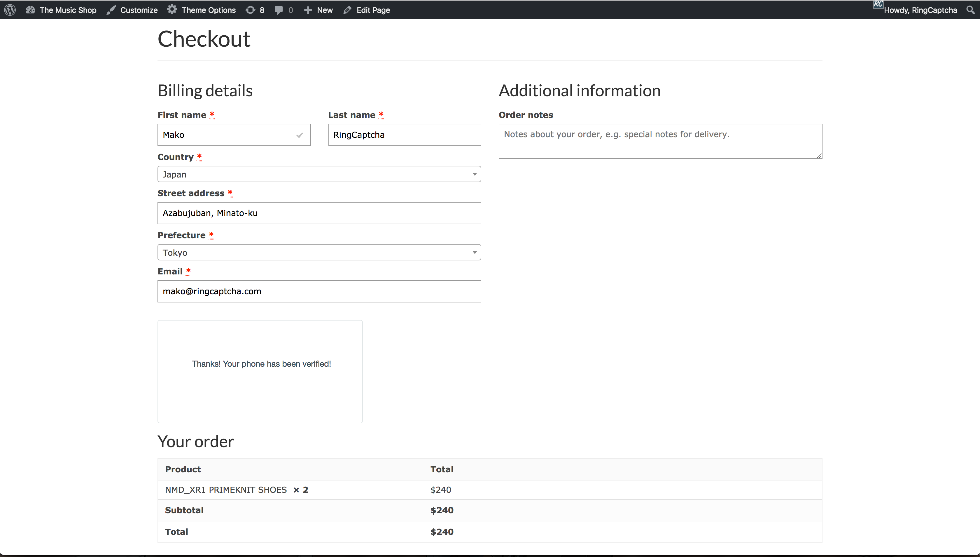
Task: Click the Edit Page pencil icon
Action: (347, 10)
